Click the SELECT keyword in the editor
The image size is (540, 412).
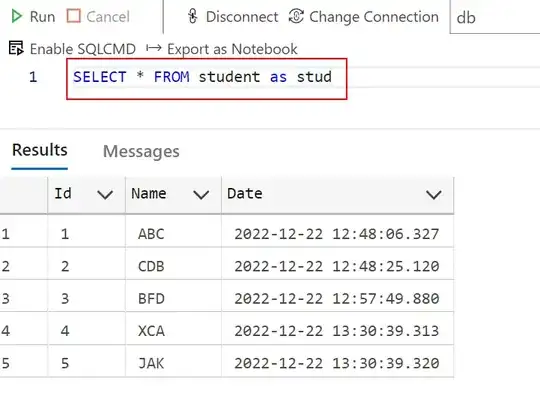pos(100,76)
